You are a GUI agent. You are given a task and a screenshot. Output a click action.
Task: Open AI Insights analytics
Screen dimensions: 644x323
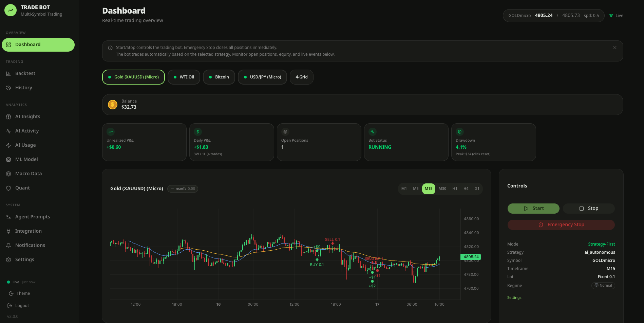(38, 116)
